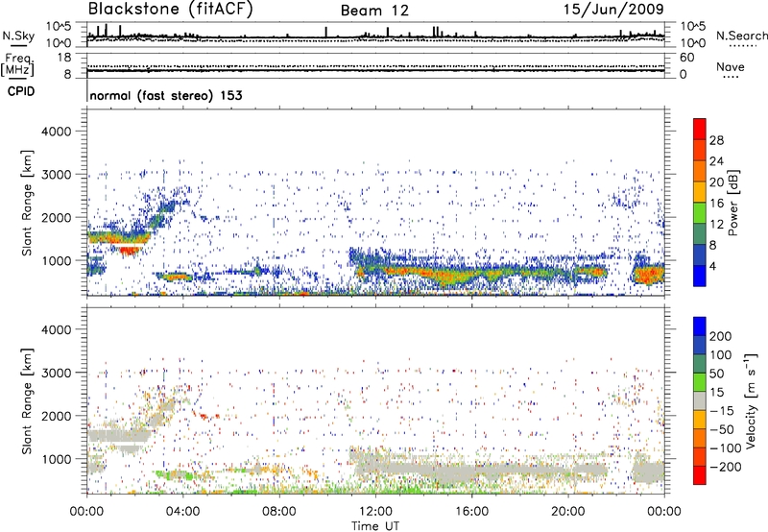Click the 'CPID' label
This screenshot has width=768, height=532.
(x=21, y=91)
